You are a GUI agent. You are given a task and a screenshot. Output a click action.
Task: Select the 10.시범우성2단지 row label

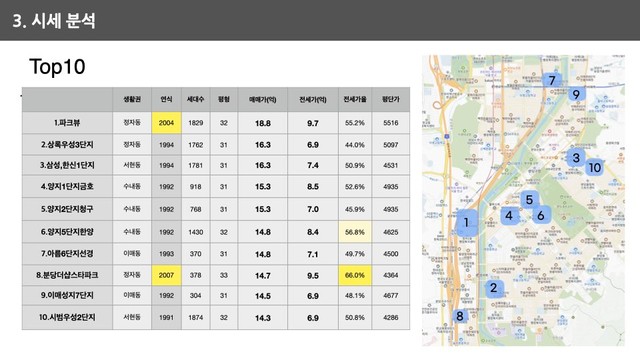coord(67,317)
